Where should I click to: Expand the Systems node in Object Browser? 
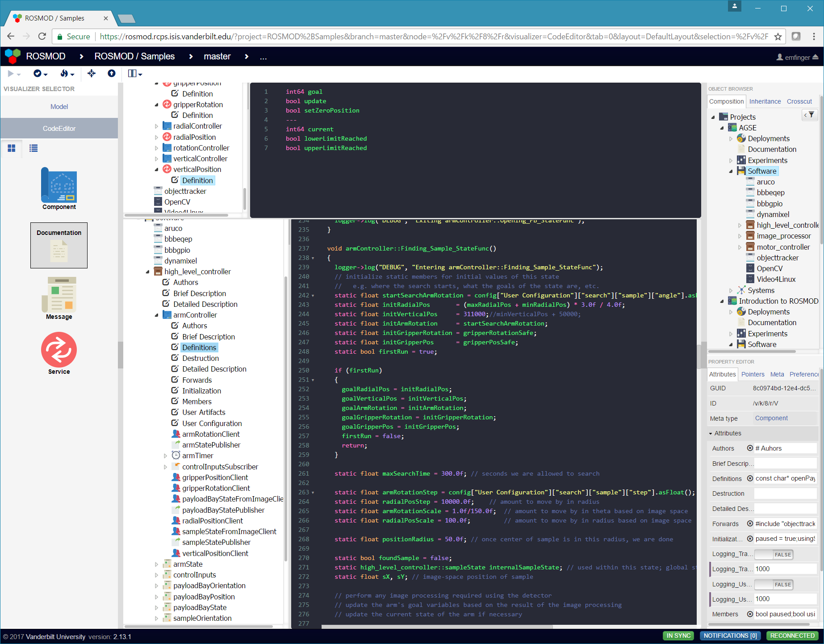coord(731,290)
